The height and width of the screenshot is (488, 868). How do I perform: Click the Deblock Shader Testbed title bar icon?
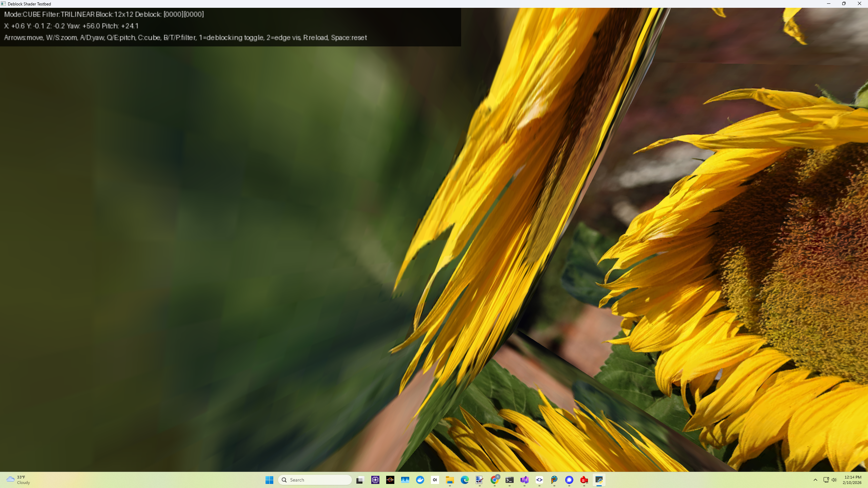3,4
